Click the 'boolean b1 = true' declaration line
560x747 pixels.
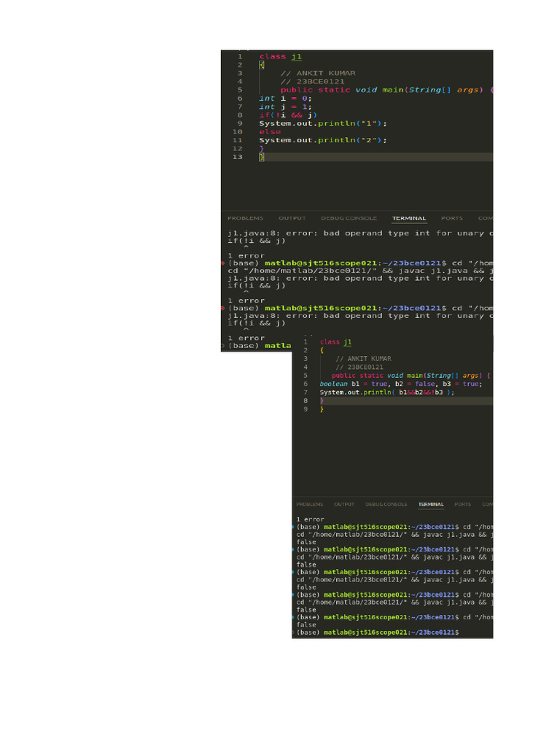tap(400, 384)
